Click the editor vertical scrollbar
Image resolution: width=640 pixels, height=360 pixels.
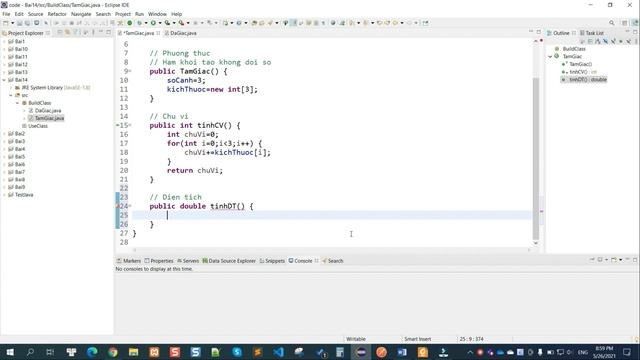click(536, 158)
